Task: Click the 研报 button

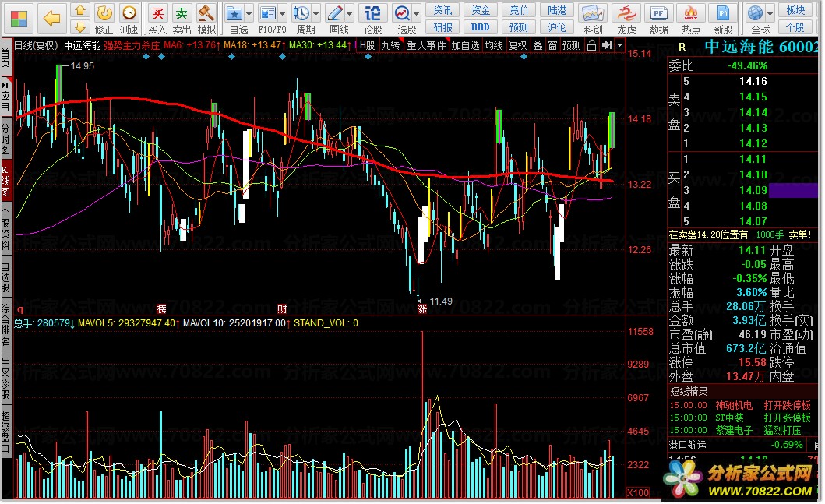Action: [442, 26]
